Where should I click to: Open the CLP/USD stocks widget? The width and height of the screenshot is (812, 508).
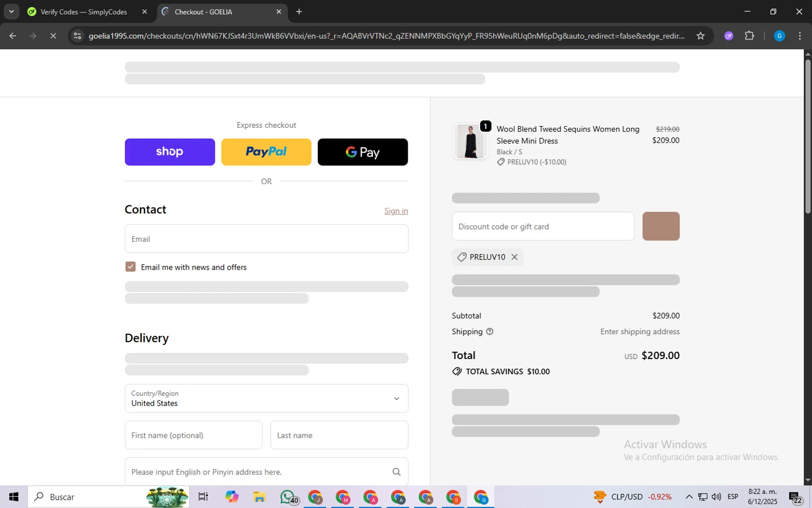tap(632, 497)
